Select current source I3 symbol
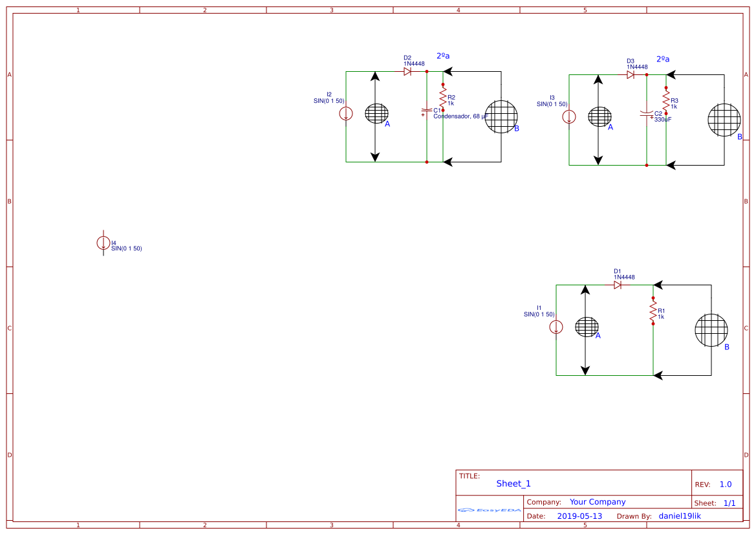The width and height of the screenshot is (756, 535). 568,117
